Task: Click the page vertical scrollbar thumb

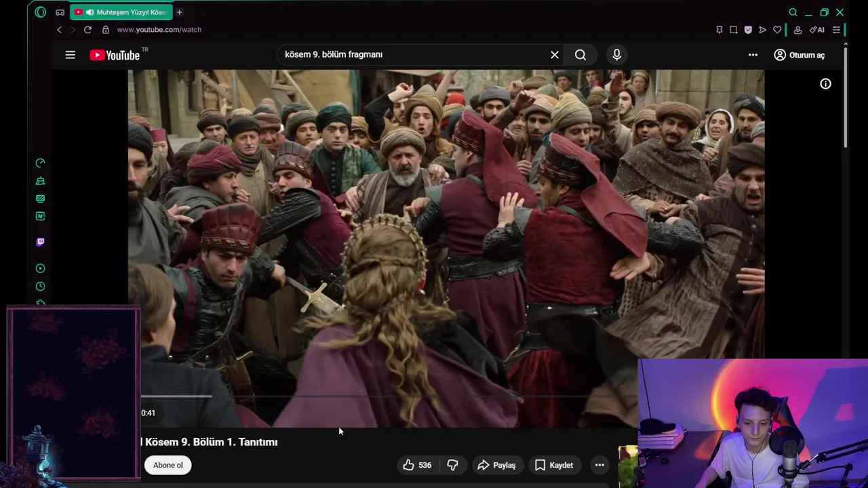Action: 846,98
